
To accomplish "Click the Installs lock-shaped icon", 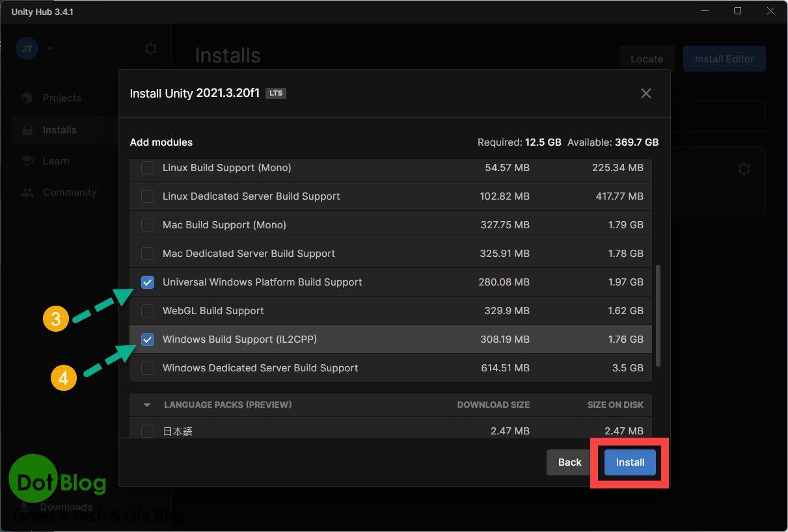I will click(27, 130).
